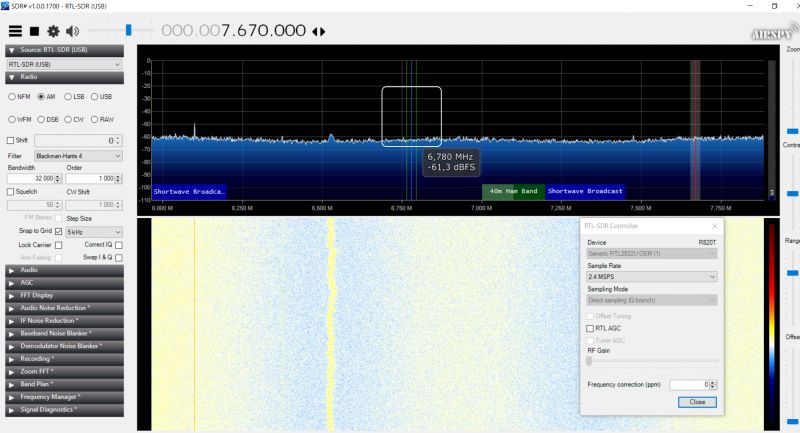The width and height of the screenshot is (800, 433).
Task: Enable Correct IQ checkbox
Action: coord(119,245)
